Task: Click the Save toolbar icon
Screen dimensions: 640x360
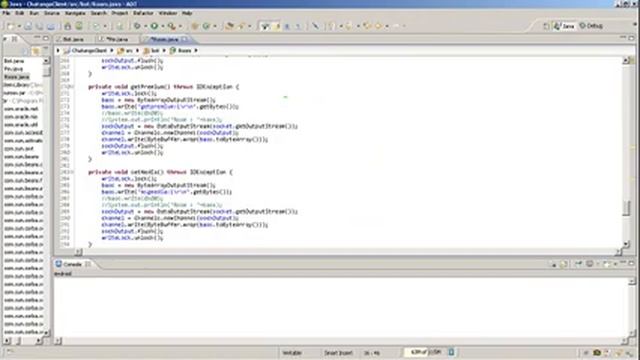Action: (x=28, y=26)
